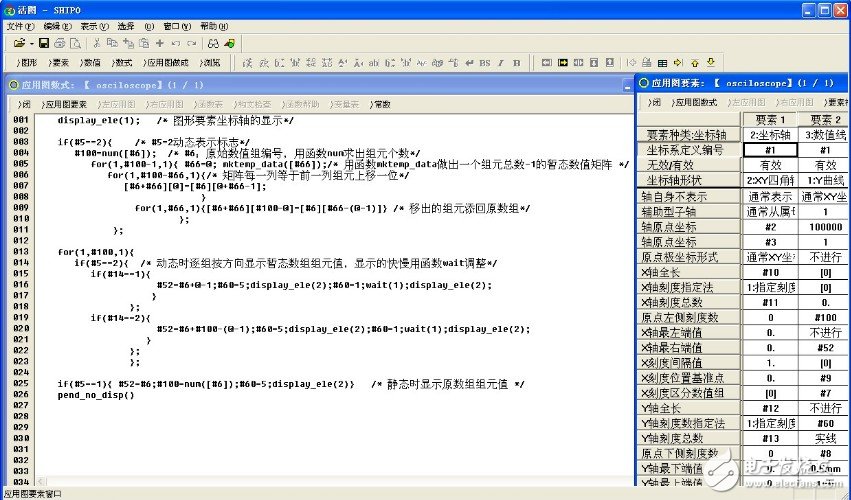This screenshot has width=851, height=500.
Task: Click the display_ele(1); code line 001
Action: coord(175,121)
